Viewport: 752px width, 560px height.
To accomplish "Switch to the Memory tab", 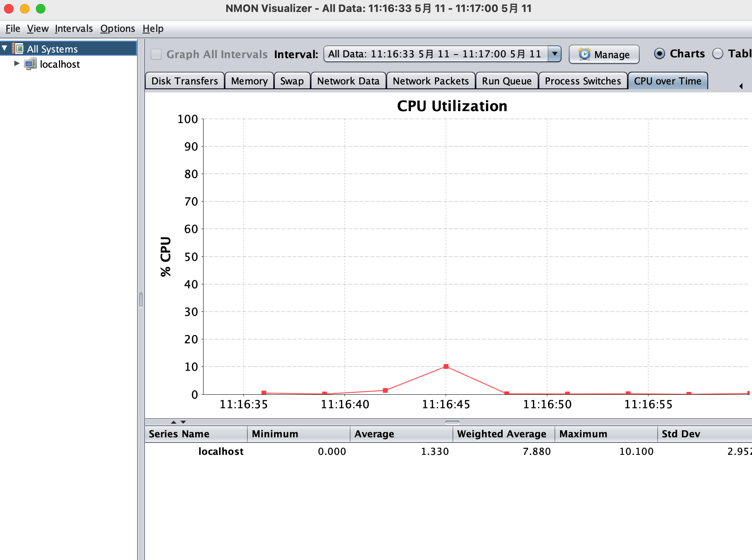I will (x=249, y=80).
